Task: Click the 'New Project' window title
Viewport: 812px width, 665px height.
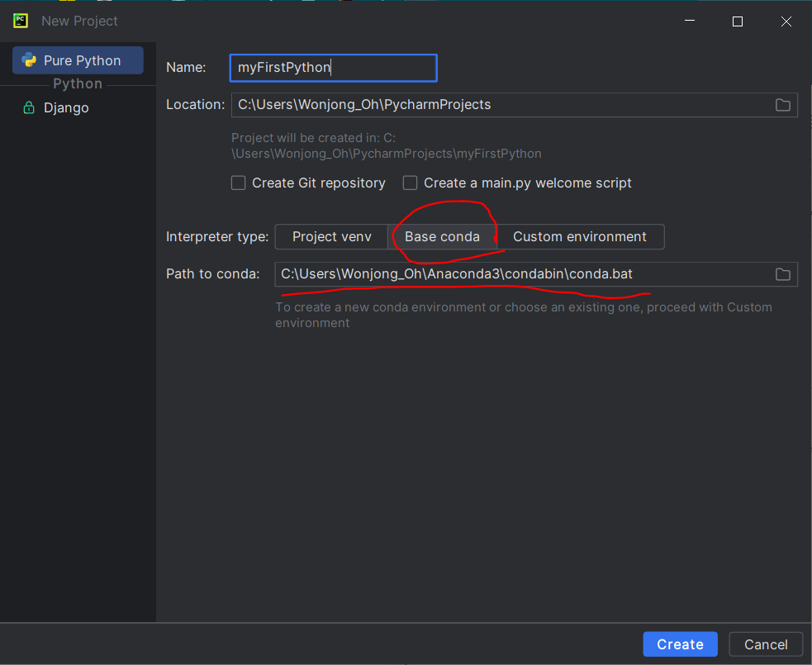Action: [79, 21]
